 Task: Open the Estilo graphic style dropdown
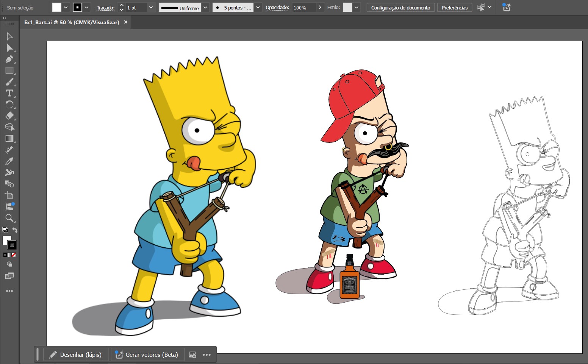tap(356, 7)
